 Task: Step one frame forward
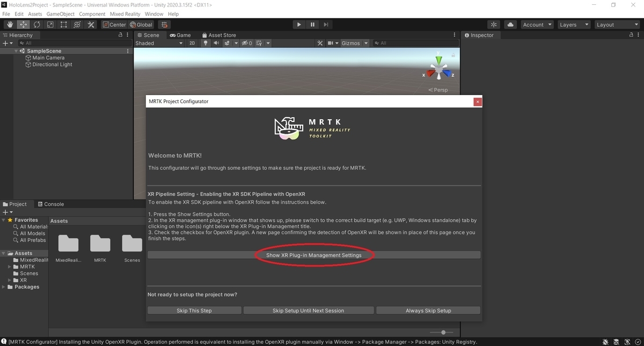[x=326, y=25]
